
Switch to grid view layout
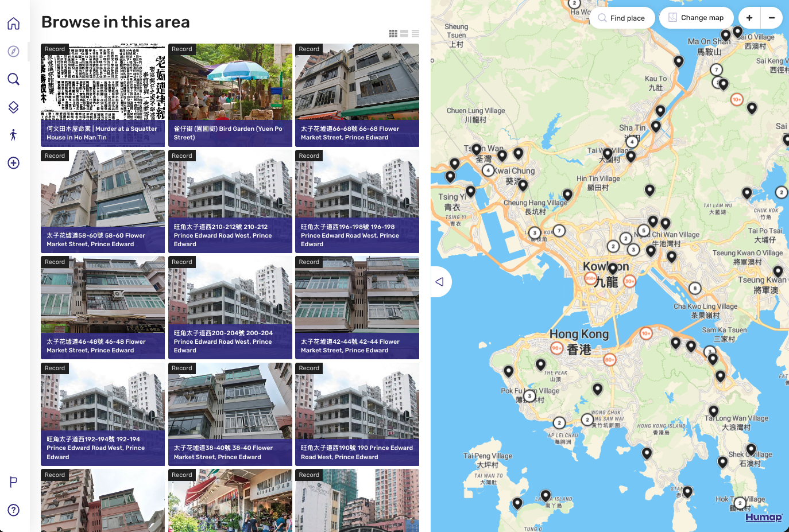tap(393, 34)
